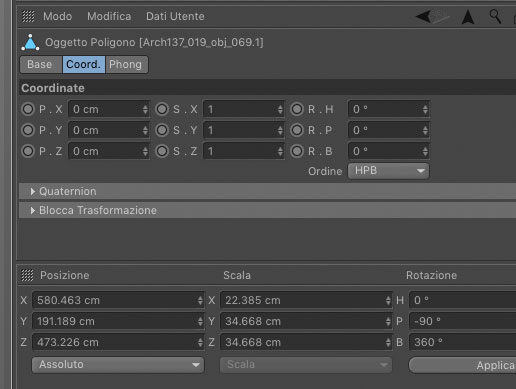The width and height of the screenshot is (516, 389).
Task: Click the up arrow navigation icon
Action: 468,17
